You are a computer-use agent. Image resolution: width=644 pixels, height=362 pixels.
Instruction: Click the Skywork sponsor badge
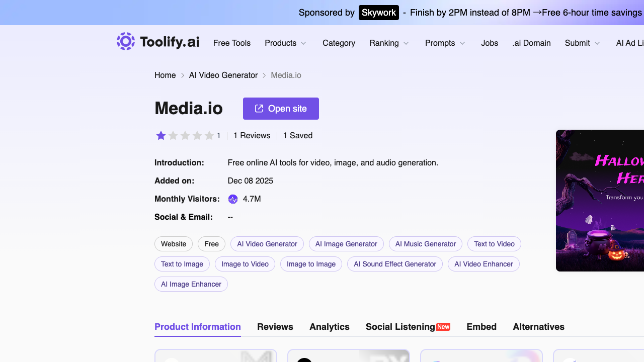pos(379,13)
